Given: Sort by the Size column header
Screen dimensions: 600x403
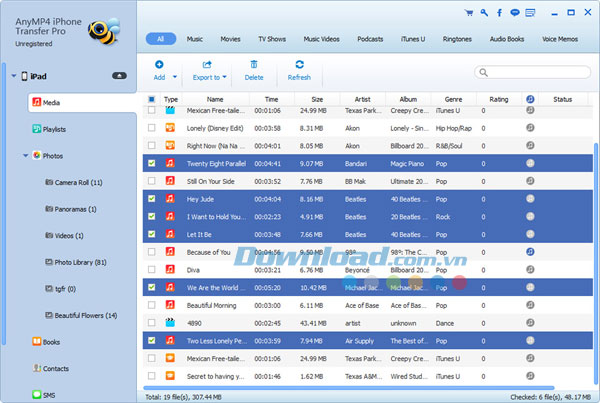Looking at the screenshot, I should tap(317, 99).
